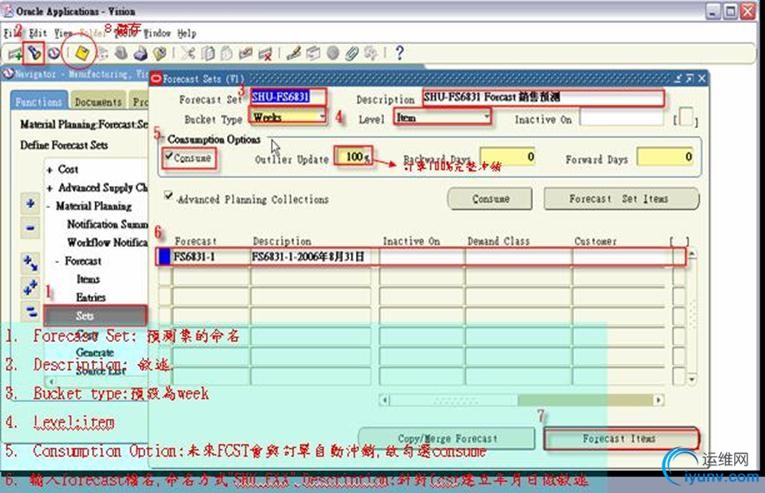Click the yellow Save disk icon
The image size is (765, 493).
point(82,53)
